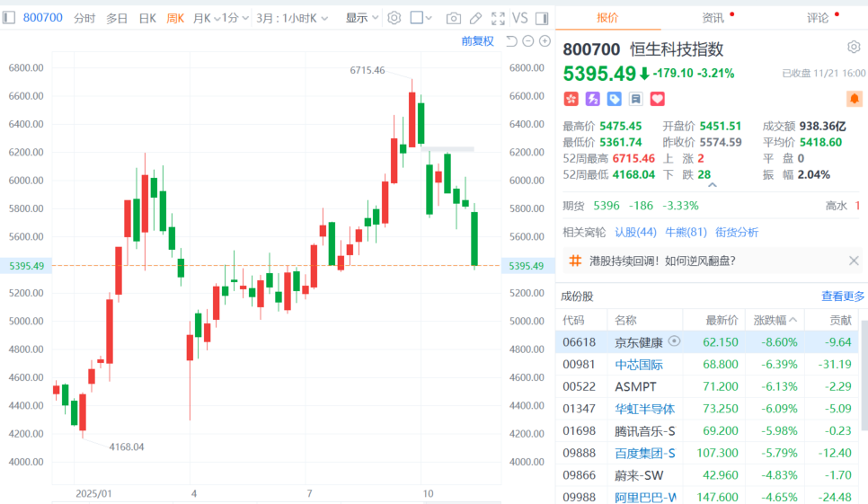Switch to 多日 chart view
Image resolution: width=868 pixels, height=504 pixels.
(117, 18)
